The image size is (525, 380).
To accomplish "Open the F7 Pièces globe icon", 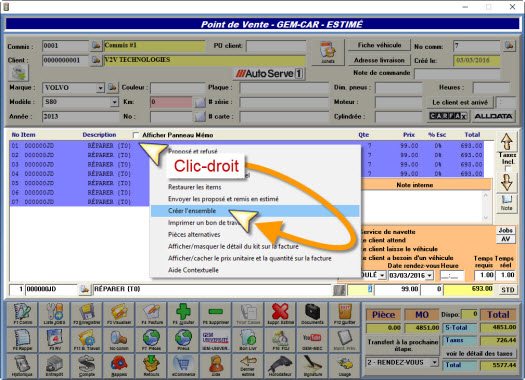I will (x=151, y=340).
